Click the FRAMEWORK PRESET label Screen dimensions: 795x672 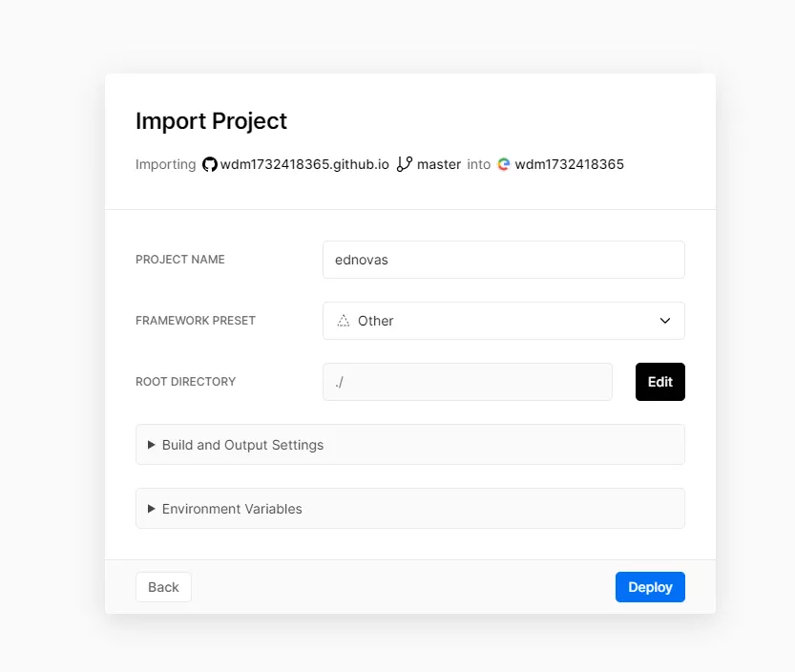(x=196, y=321)
